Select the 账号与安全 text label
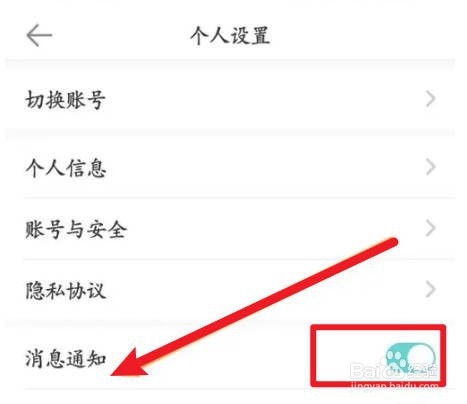Image resolution: width=467 pixels, height=404 pixels. click(x=76, y=229)
